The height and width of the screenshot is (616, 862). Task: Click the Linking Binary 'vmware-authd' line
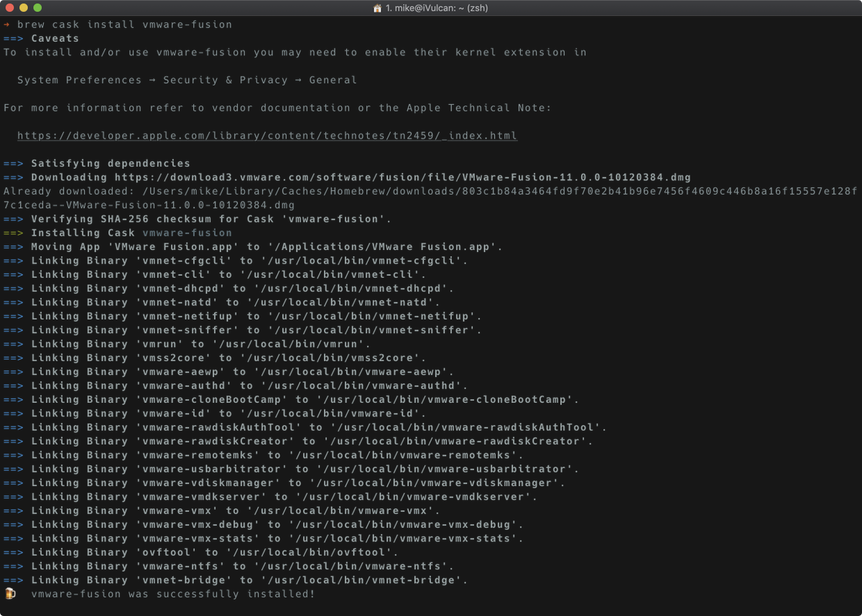coord(236,386)
